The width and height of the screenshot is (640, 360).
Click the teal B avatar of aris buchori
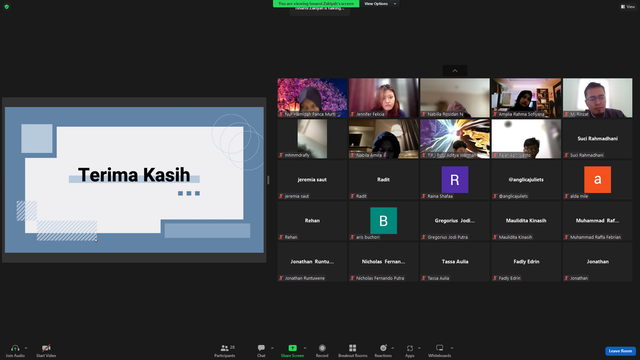[x=384, y=220]
